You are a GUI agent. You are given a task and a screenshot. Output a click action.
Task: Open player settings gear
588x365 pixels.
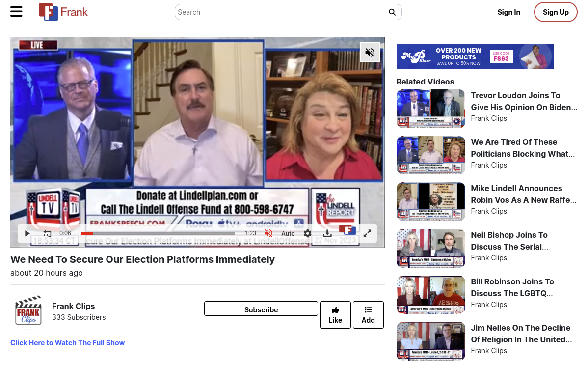(x=308, y=233)
